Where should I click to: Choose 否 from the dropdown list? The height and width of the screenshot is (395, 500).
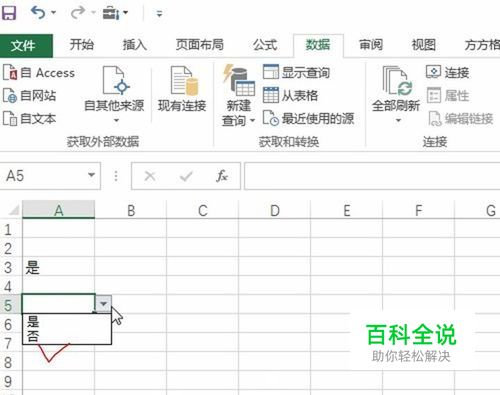[67, 336]
